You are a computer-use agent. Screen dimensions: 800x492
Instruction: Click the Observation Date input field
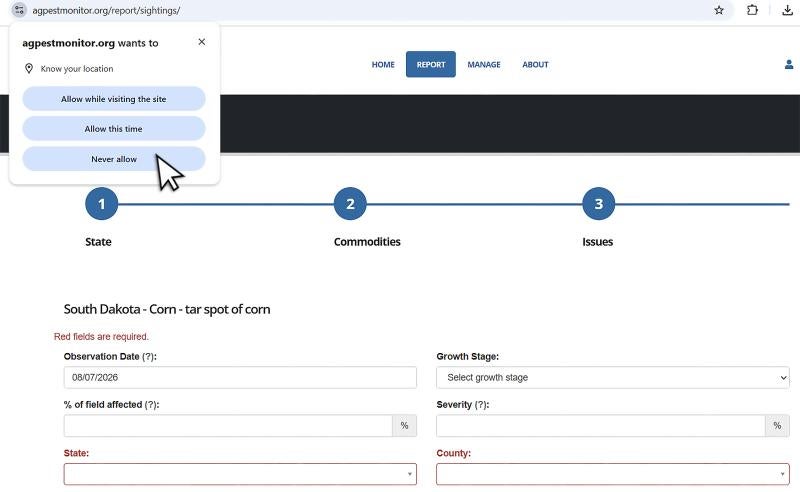[240, 377]
